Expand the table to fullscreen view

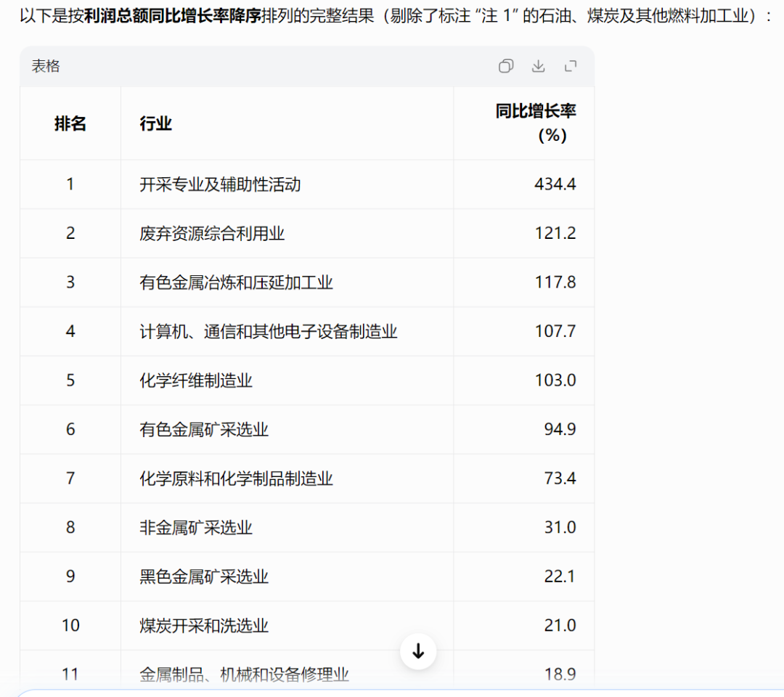[x=571, y=66]
